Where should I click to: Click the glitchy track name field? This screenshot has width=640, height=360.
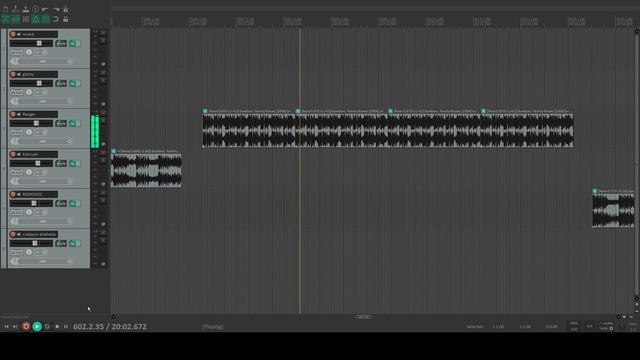click(40, 74)
